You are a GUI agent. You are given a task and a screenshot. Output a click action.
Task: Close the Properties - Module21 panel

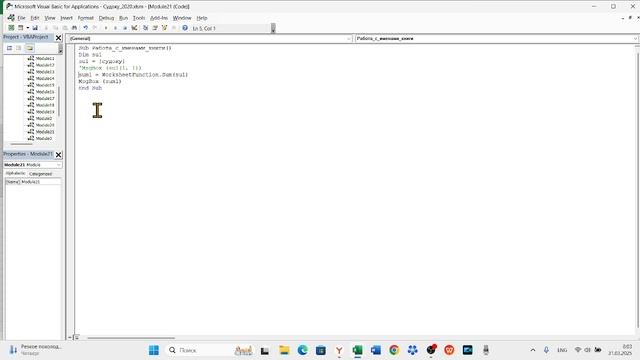pyautogui.click(x=58, y=155)
